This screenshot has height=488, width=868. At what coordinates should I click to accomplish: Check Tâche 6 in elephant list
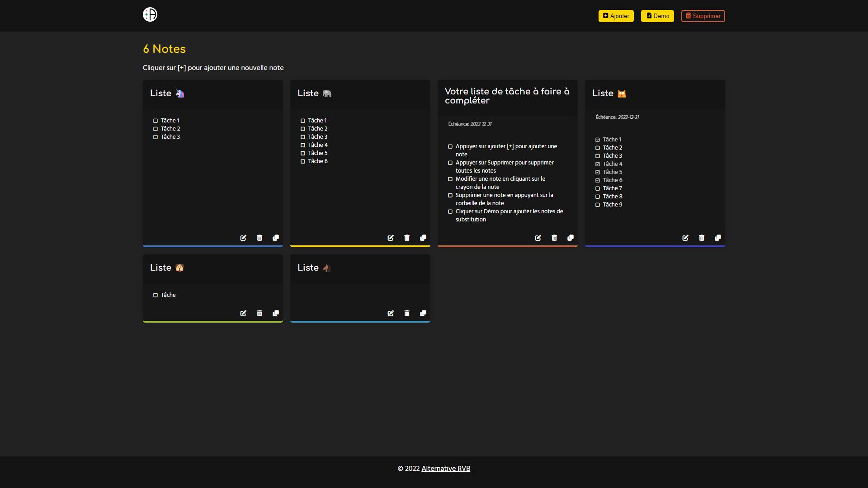pyautogui.click(x=303, y=161)
